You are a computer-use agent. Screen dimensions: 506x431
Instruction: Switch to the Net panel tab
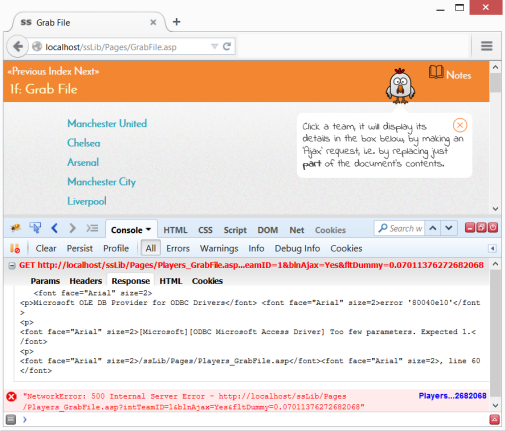[297, 230]
